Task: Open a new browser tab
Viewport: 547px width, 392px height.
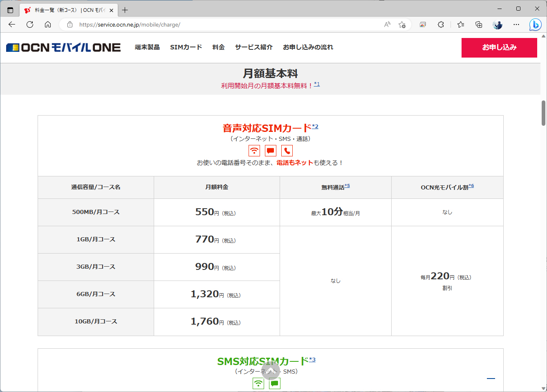Action: point(125,10)
